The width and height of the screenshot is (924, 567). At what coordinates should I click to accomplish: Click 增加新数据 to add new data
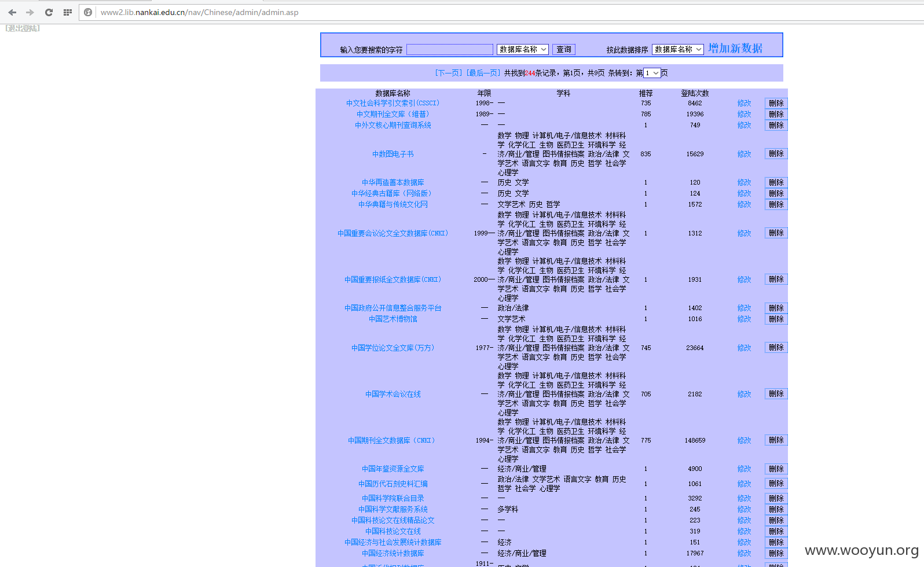click(735, 49)
